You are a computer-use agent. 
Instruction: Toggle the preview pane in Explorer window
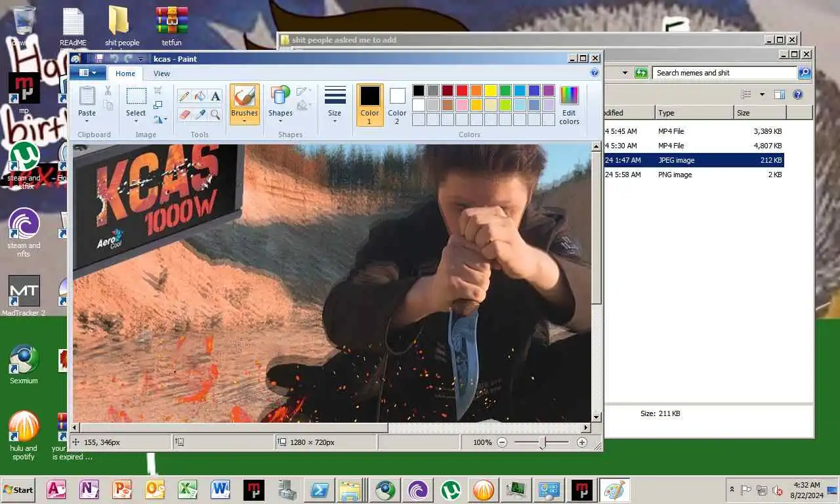coord(779,94)
